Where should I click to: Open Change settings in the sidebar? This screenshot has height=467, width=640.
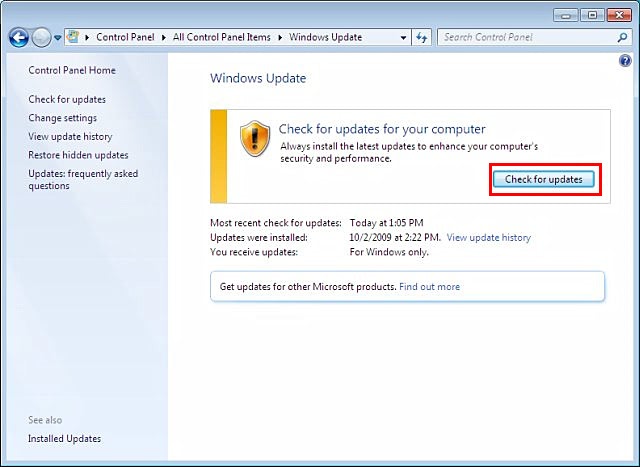[62, 118]
